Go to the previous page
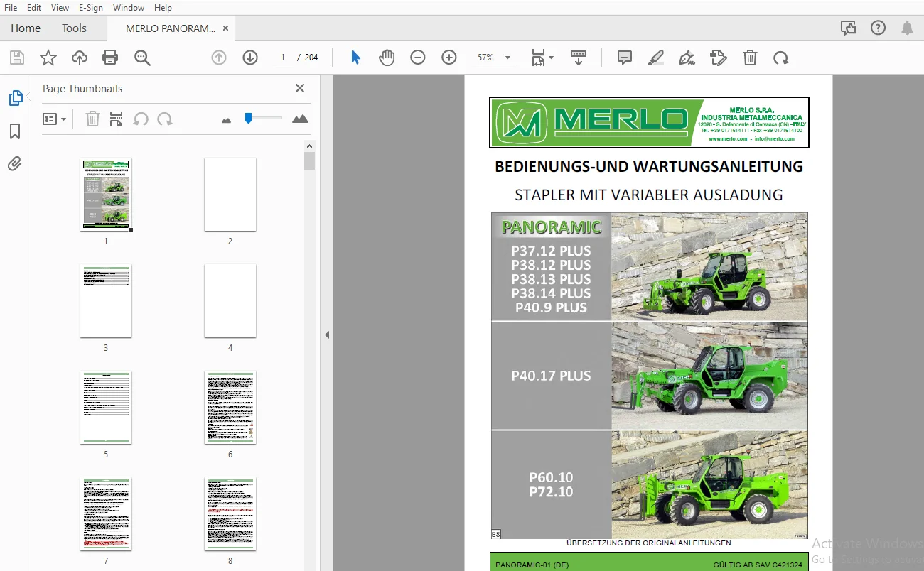This screenshot has width=924, height=571. coord(219,58)
